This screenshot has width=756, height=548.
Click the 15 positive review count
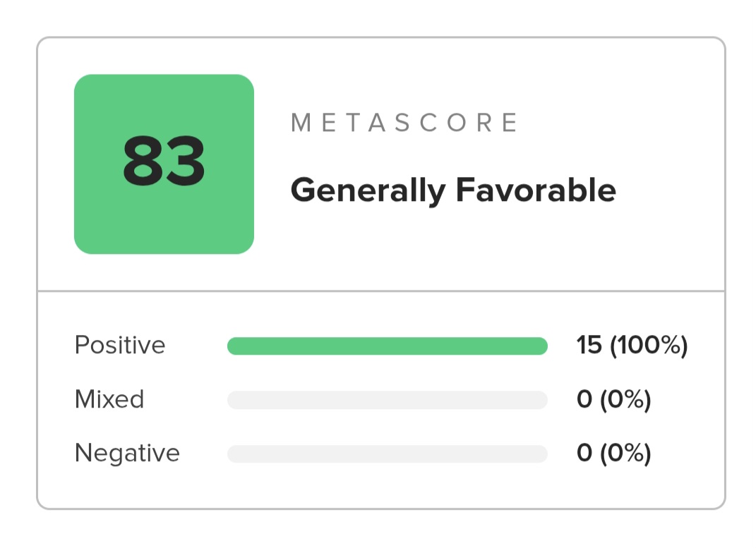pos(589,345)
